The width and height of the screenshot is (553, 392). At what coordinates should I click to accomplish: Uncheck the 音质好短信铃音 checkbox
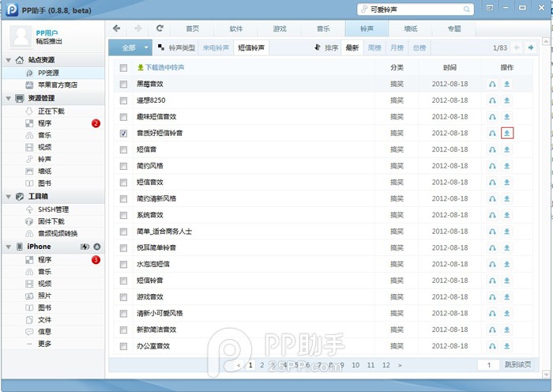tap(123, 134)
